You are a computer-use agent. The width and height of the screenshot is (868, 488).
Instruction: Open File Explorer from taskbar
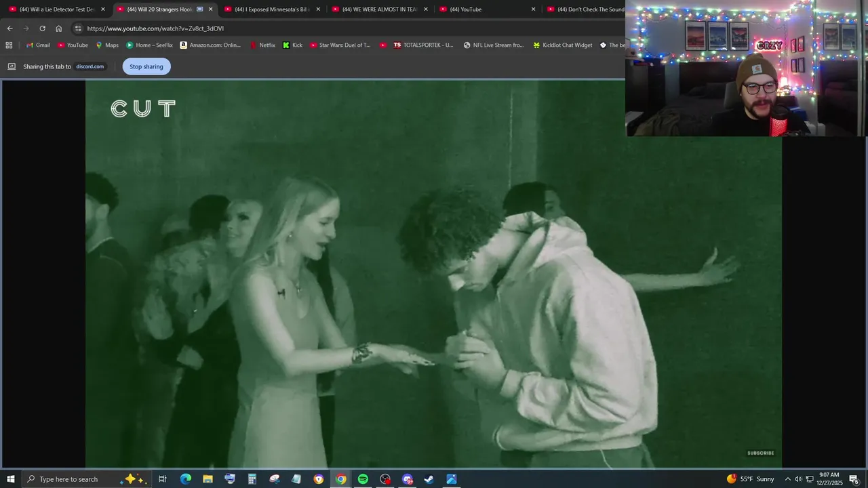(208, 479)
